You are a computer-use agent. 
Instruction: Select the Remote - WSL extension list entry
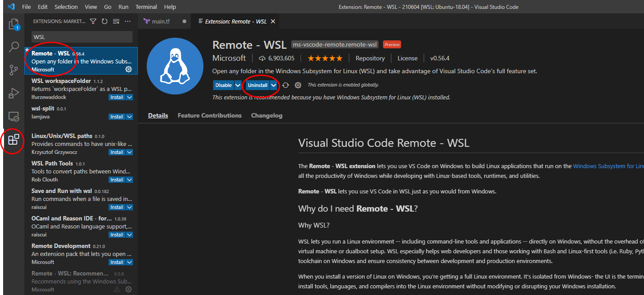pyautogui.click(x=81, y=61)
